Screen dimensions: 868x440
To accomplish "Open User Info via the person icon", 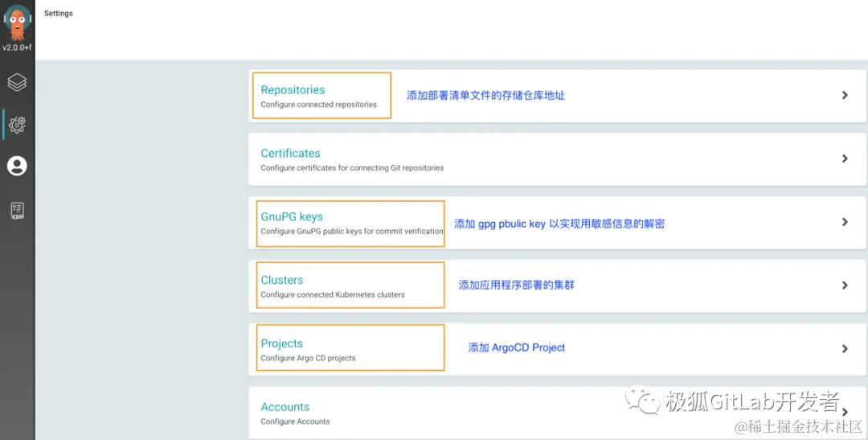I will (17, 167).
